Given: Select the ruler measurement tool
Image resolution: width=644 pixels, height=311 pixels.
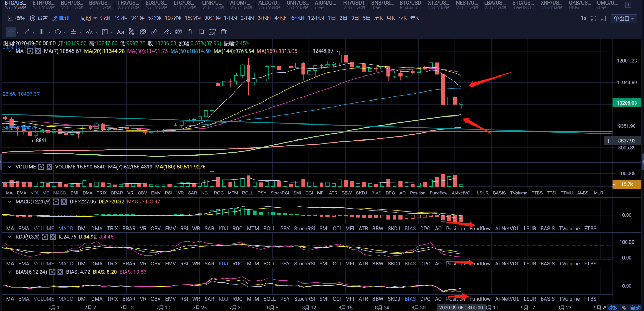Looking at the screenshot, I should pyautogui.click(x=154, y=32).
